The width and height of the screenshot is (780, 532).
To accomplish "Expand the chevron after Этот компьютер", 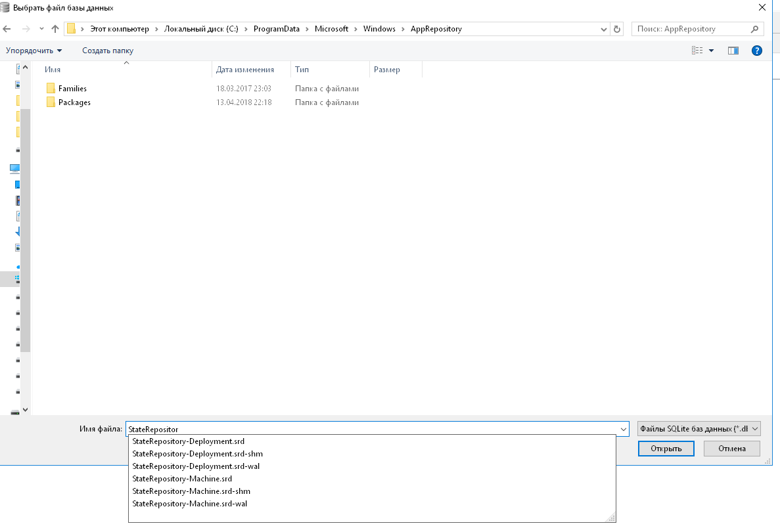I will [156, 29].
